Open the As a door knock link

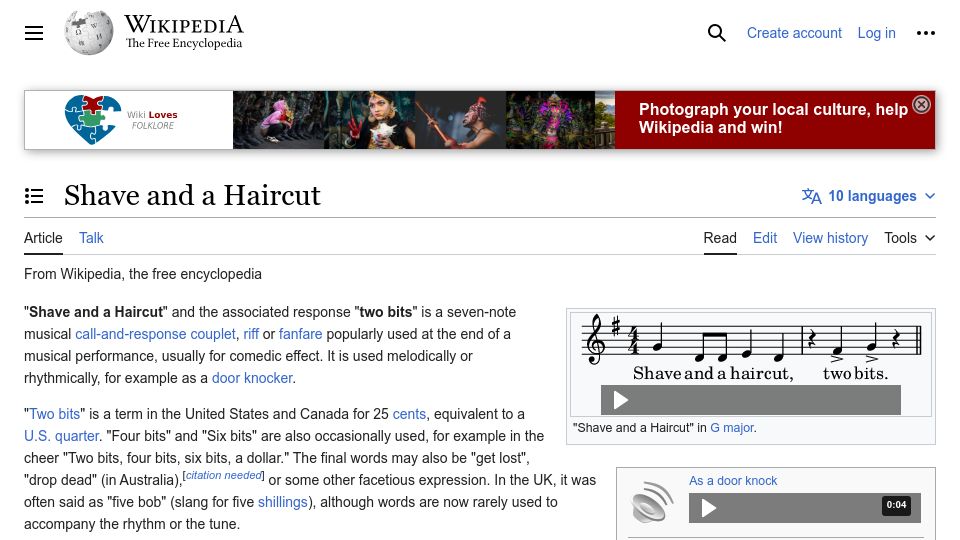733,481
